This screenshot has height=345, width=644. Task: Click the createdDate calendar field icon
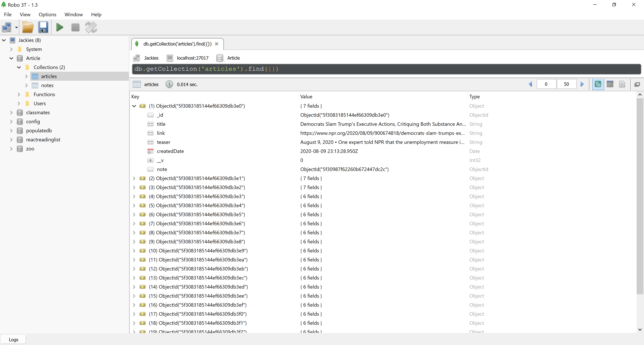click(x=150, y=151)
